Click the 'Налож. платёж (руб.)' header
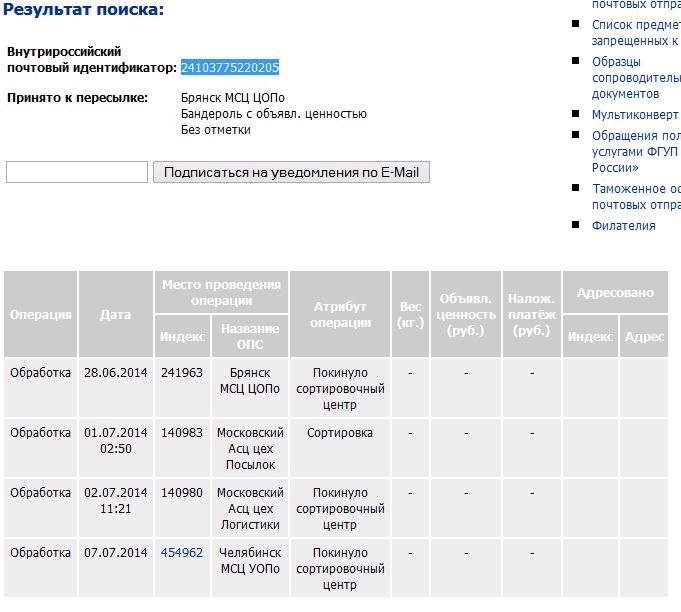The width and height of the screenshot is (681, 612). pyautogui.click(x=531, y=314)
